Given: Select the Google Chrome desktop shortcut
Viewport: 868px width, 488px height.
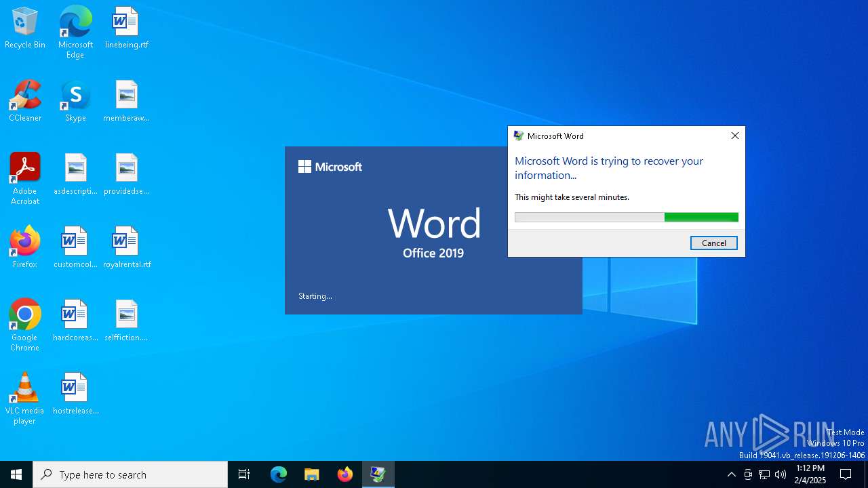Looking at the screenshot, I should (25, 325).
